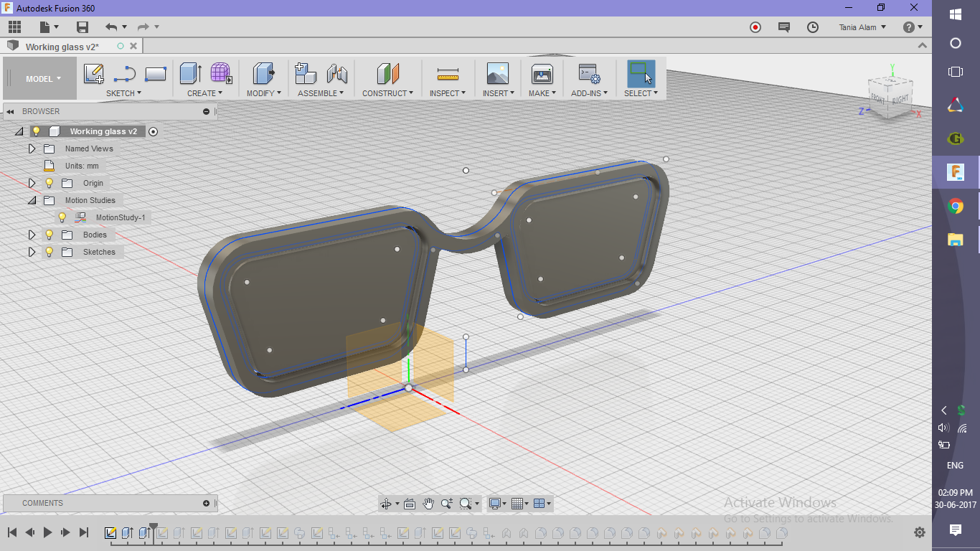This screenshot has width=980, height=551.
Task: Open the Display Settings dropdown
Action: (x=497, y=504)
